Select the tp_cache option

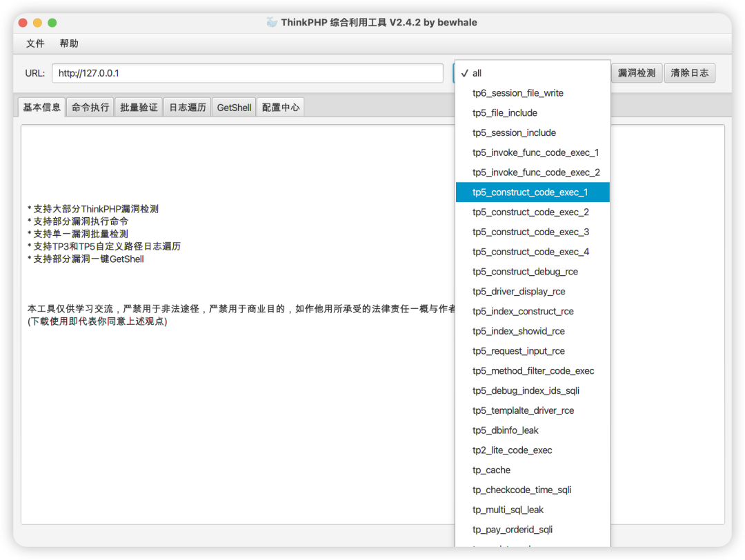pos(533,470)
